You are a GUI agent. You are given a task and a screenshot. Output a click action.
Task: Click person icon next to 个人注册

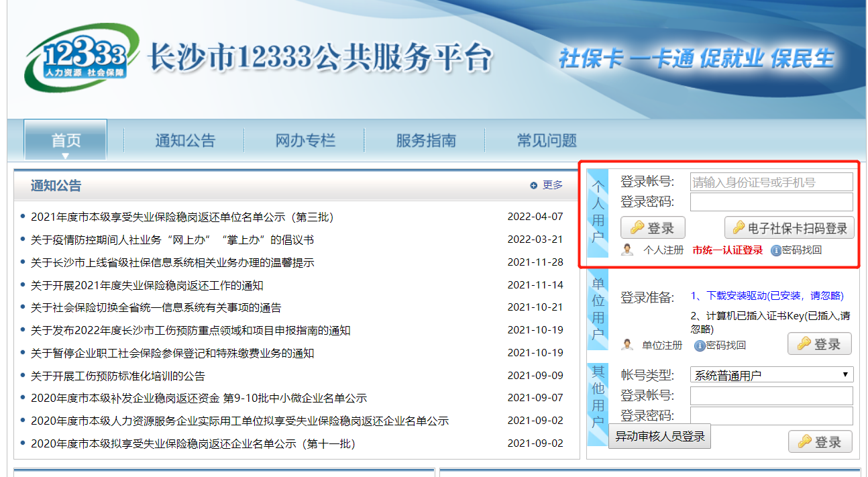click(x=628, y=250)
